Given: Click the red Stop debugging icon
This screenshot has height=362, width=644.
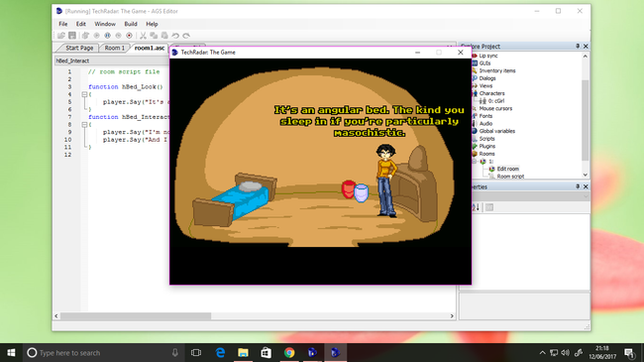Looking at the screenshot, I should (129, 36).
